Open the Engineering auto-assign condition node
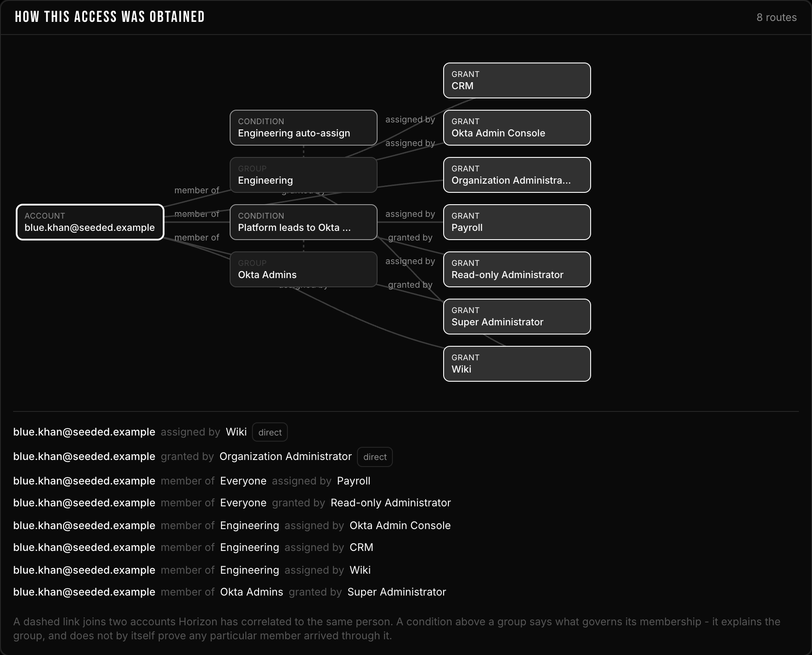The width and height of the screenshot is (812, 655). coord(304,128)
